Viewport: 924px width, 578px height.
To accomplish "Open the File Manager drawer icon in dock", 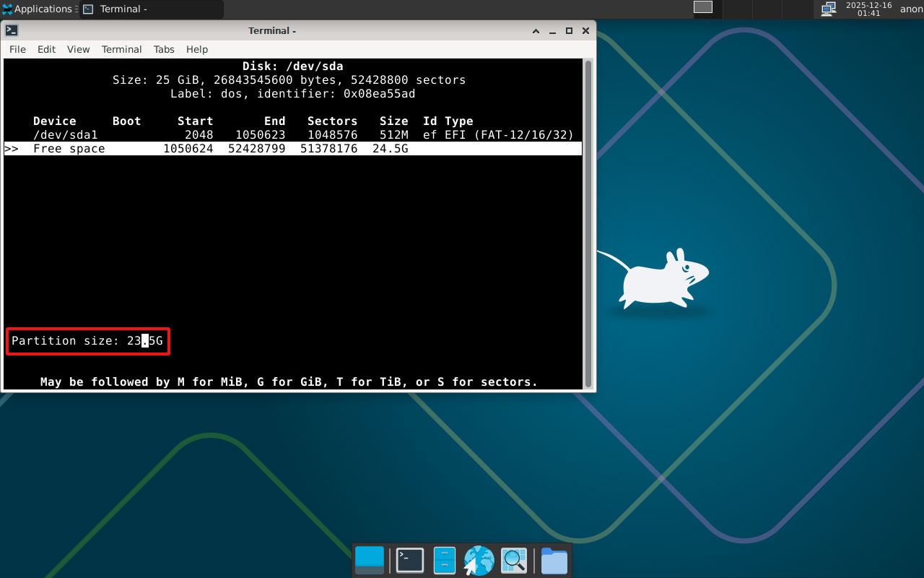I will click(444, 560).
